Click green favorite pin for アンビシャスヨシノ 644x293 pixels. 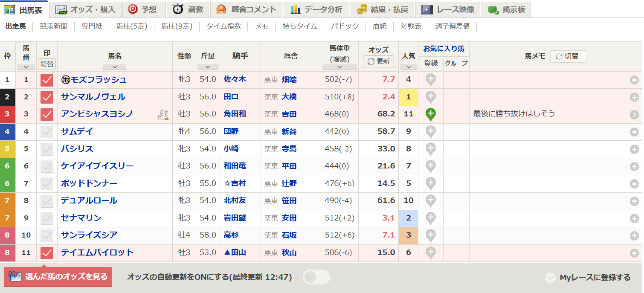(x=431, y=114)
